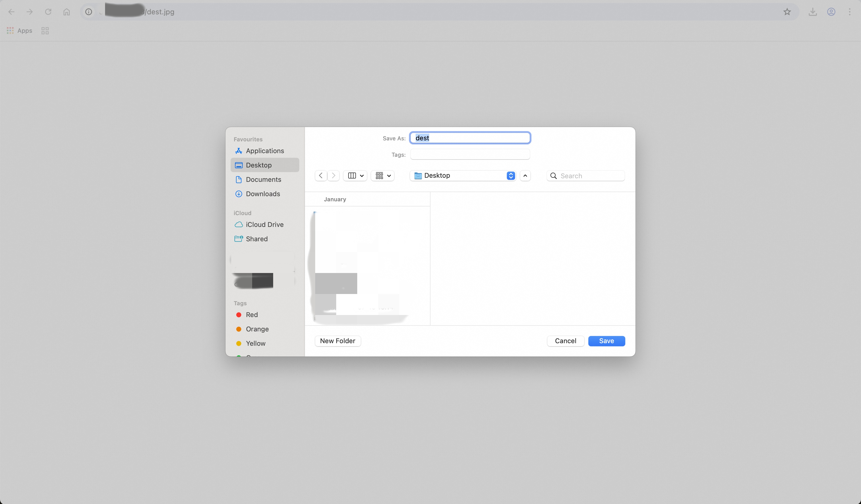Click the browser home icon
This screenshot has width=861, height=504.
tap(67, 12)
